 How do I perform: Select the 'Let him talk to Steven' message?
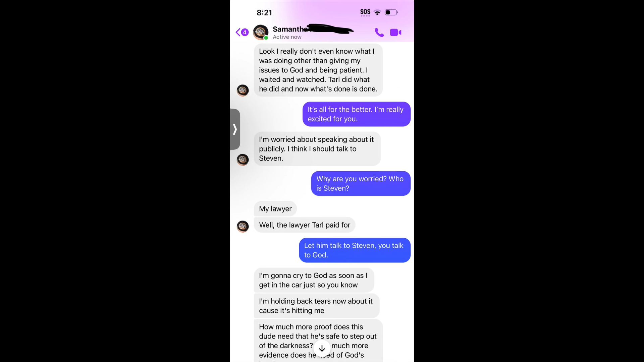[355, 250]
